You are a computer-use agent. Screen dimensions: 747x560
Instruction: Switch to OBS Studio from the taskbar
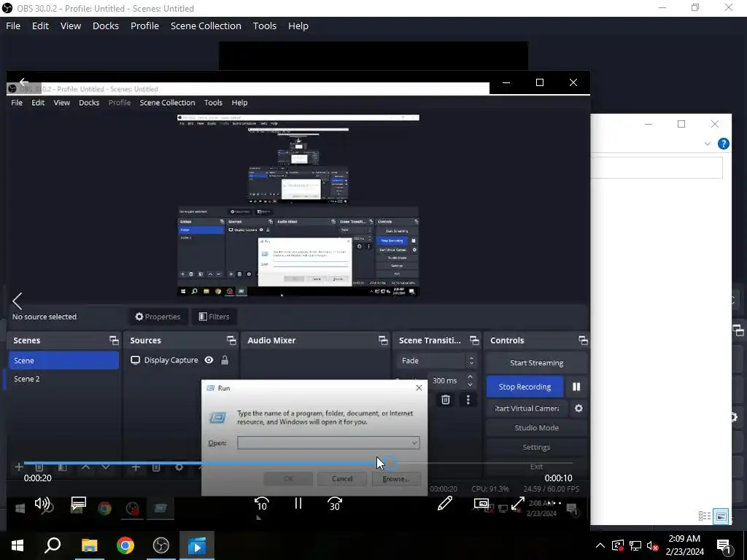click(x=161, y=545)
